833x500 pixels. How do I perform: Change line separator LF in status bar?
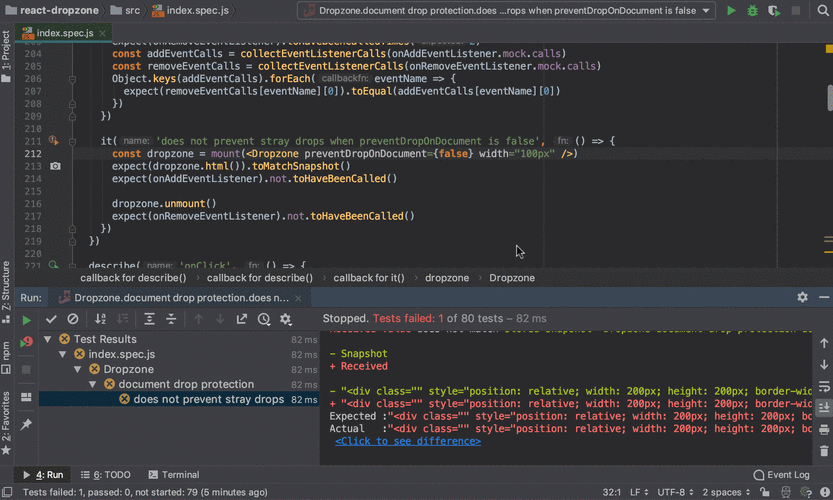(639, 492)
